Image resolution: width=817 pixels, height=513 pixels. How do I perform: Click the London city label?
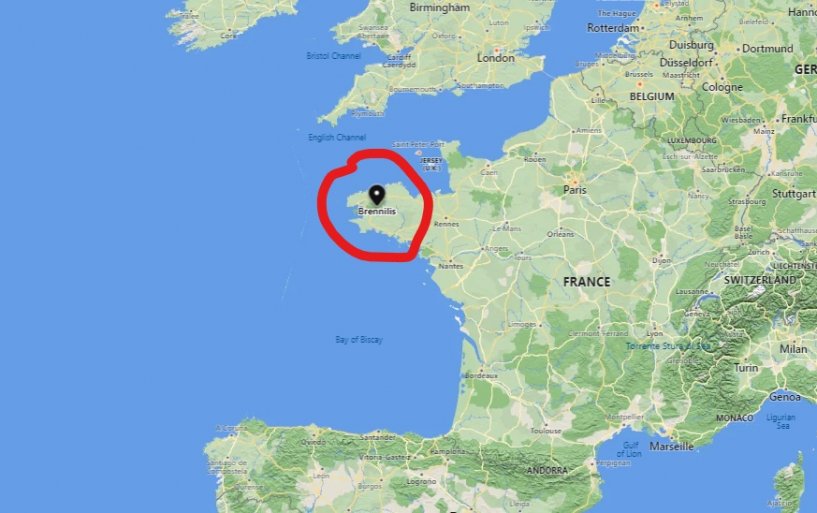[x=496, y=58]
